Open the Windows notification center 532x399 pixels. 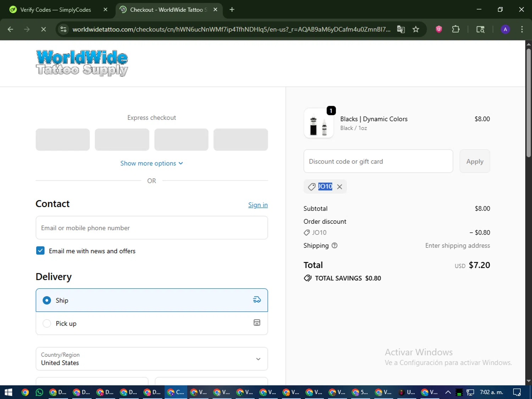[x=517, y=392]
